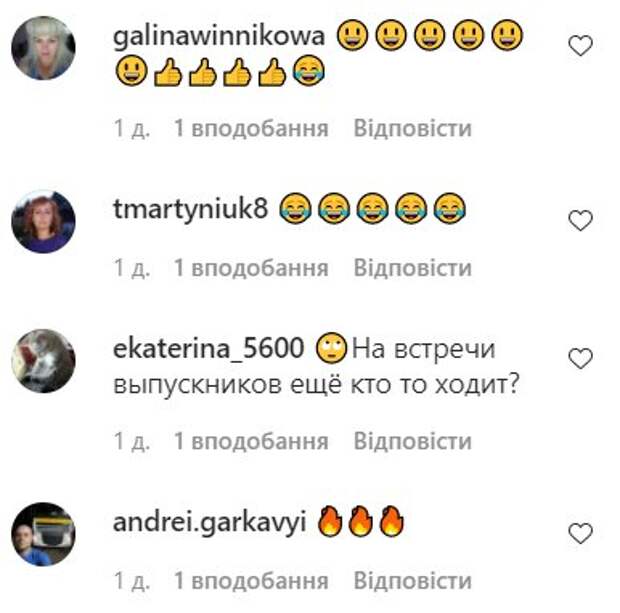This screenshot has width=620, height=613.
Task: Reply to andrei.garkavyi via Відповісти
Action: click(413, 581)
